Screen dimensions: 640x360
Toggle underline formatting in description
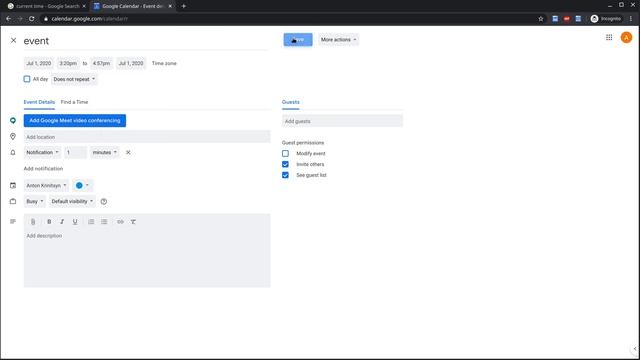click(75, 222)
